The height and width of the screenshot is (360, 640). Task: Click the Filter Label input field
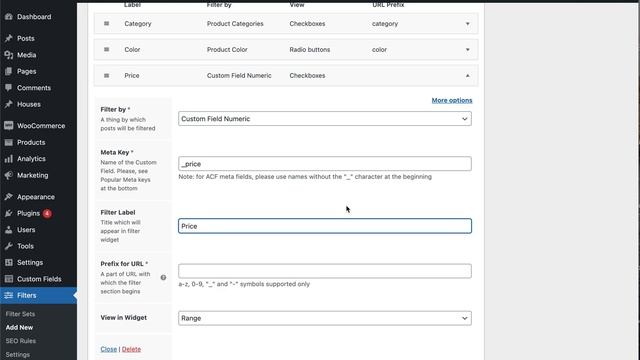tap(325, 226)
